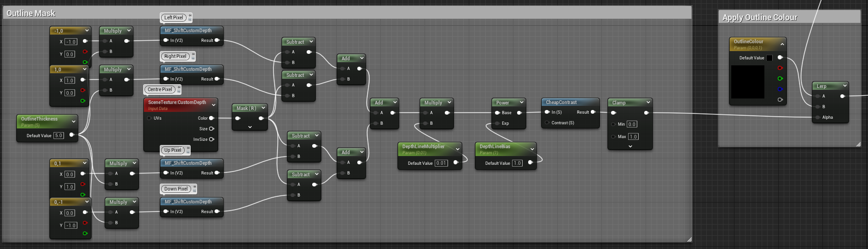Click the output pin of OutlineThickness parameter
Image resolution: width=868 pixels, height=249 pixels.
point(72,135)
